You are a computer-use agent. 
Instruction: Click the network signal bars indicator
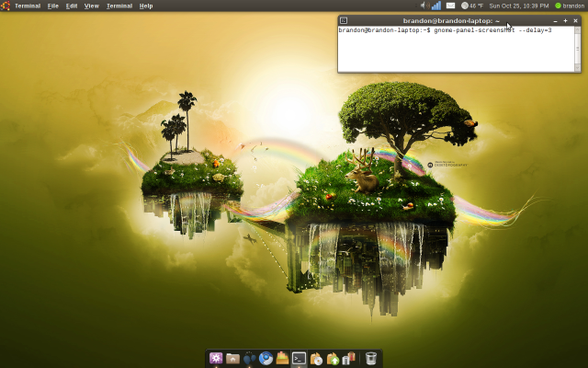436,6
